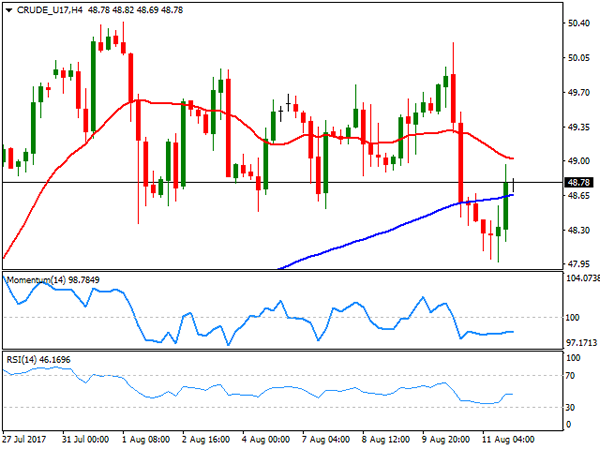
Task: Click the Momentum 104.0738 scale value
Action: click(x=582, y=278)
